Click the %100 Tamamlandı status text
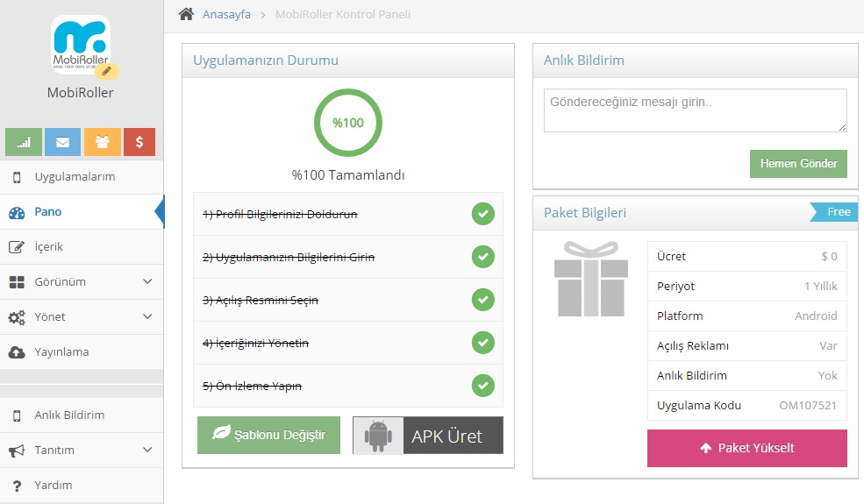This screenshot has height=504, width=864. click(x=348, y=175)
